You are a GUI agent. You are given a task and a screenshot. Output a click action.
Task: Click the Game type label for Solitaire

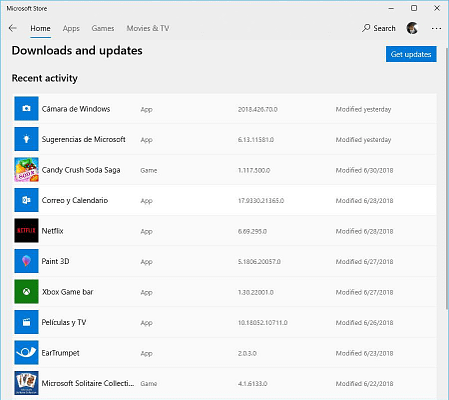tap(149, 384)
